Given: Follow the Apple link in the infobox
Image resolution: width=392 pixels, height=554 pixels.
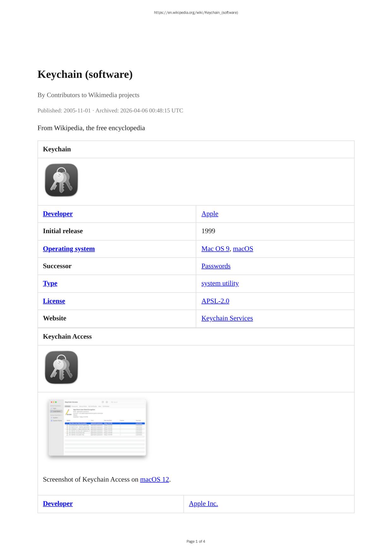Looking at the screenshot, I should pos(210,214).
